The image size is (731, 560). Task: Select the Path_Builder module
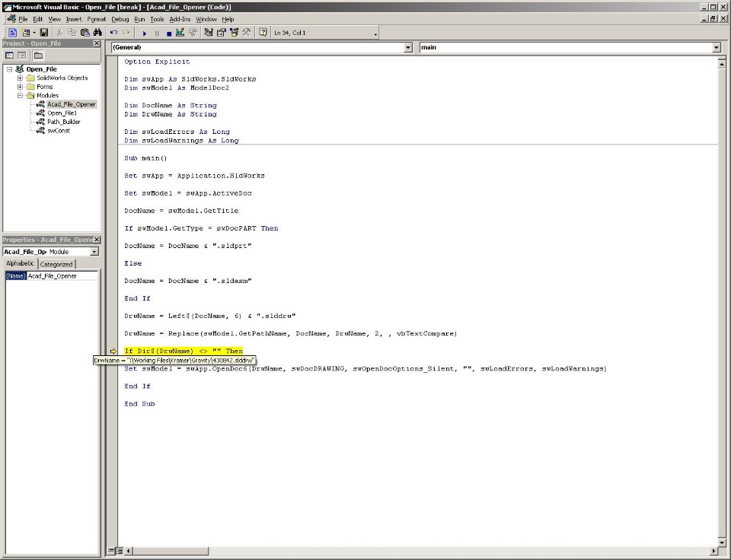pos(63,122)
